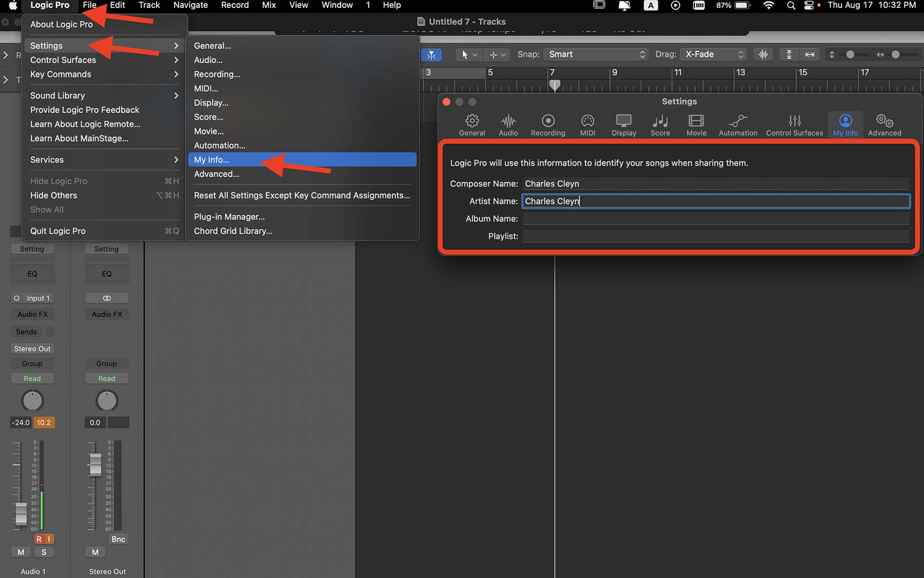Viewport: 924px width, 578px height.
Task: Click the Audio 1 Stereo Out output button
Action: tap(32, 349)
